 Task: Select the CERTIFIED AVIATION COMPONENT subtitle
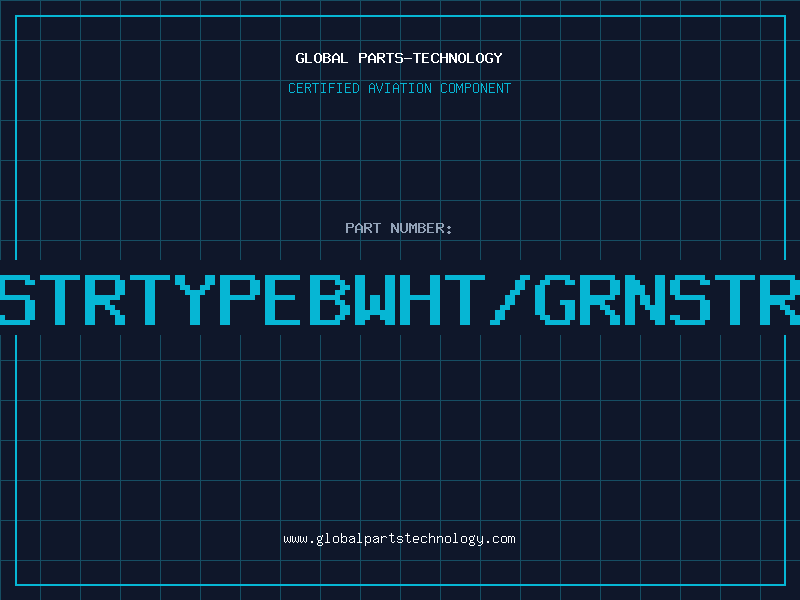pyautogui.click(x=399, y=88)
